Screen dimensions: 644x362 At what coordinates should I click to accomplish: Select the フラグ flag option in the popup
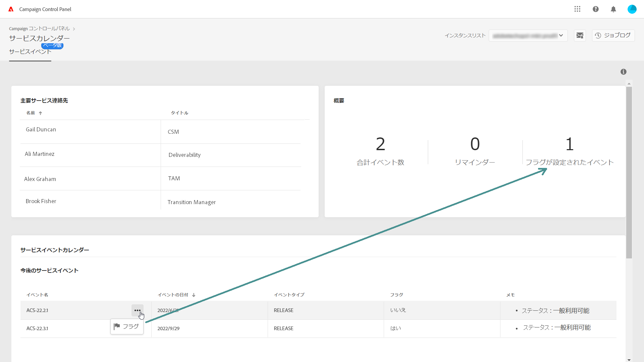(127, 326)
